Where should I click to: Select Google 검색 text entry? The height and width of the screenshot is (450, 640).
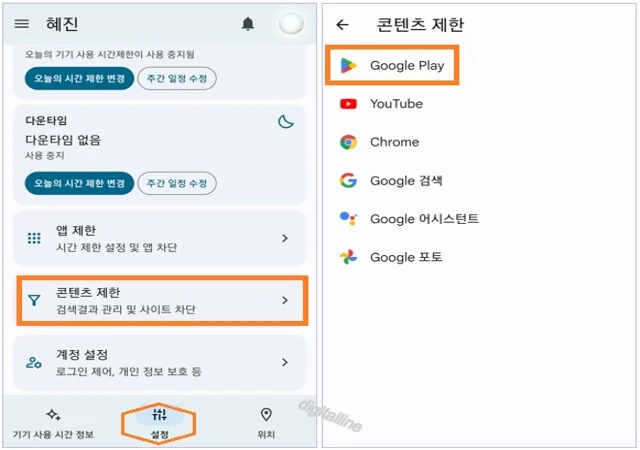point(406,180)
